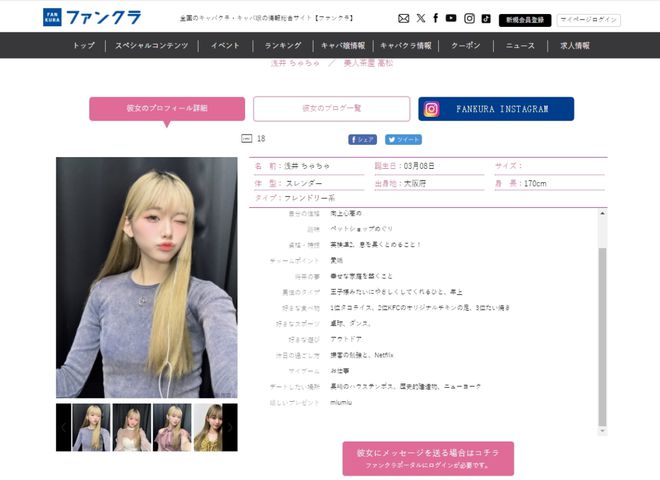660x480 pixels.
Task: Open the Facebook icon in header
Action: [x=436, y=18]
